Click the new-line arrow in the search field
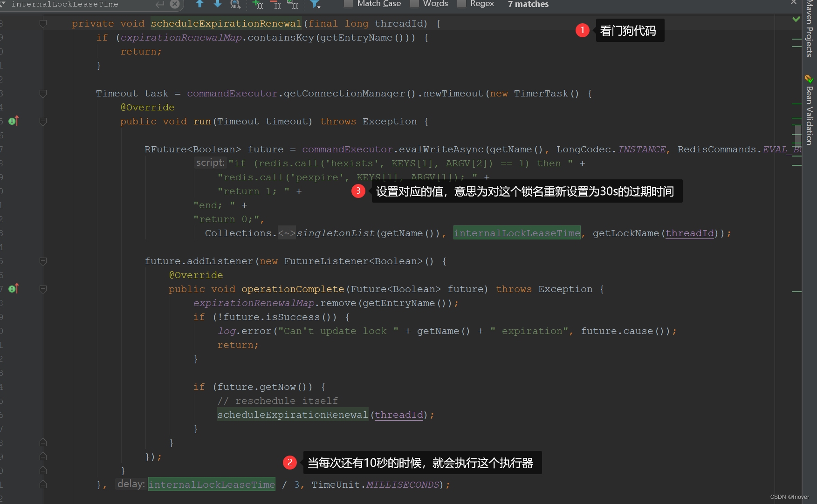This screenshot has height=504, width=817. (x=160, y=4)
